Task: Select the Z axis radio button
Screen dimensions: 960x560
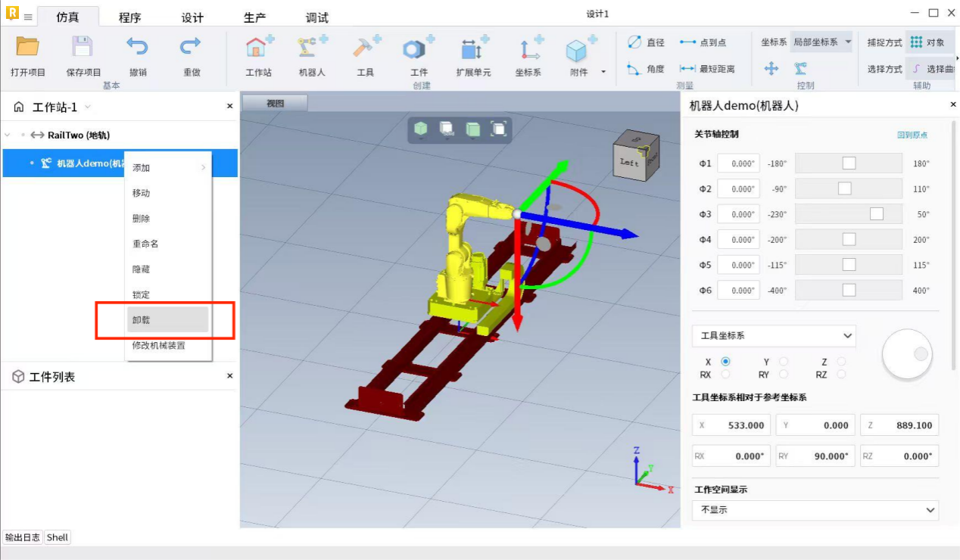Action: click(x=841, y=362)
